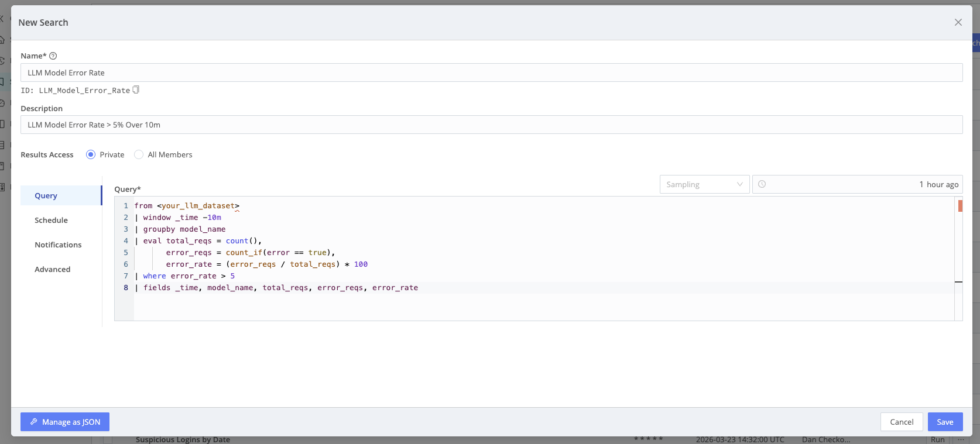Click query line starting '| fields _time'
Screen dimensions: 980x444
(x=276, y=288)
